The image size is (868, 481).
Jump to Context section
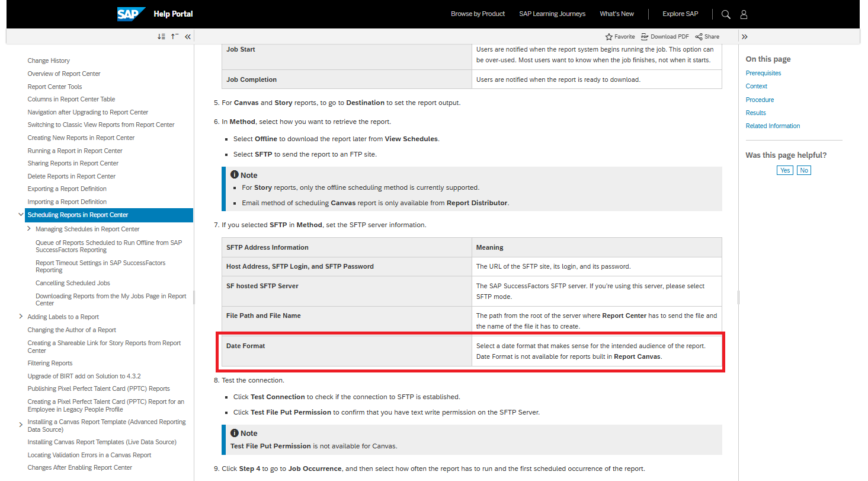[x=756, y=86]
